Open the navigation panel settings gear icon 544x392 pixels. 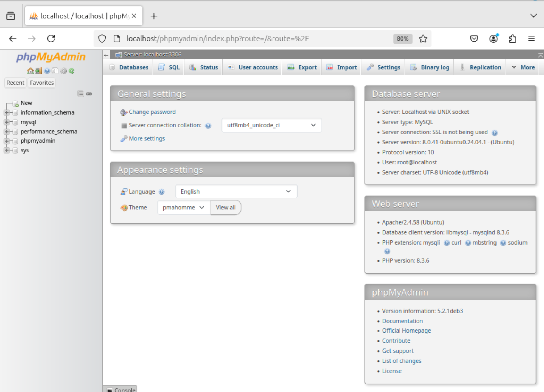click(x=64, y=70)
